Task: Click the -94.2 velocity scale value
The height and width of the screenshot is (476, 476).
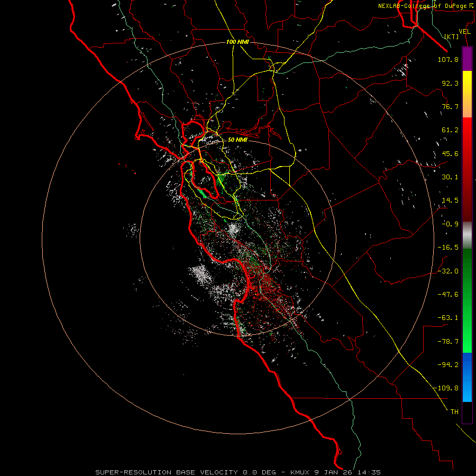Action: [448, 365]
